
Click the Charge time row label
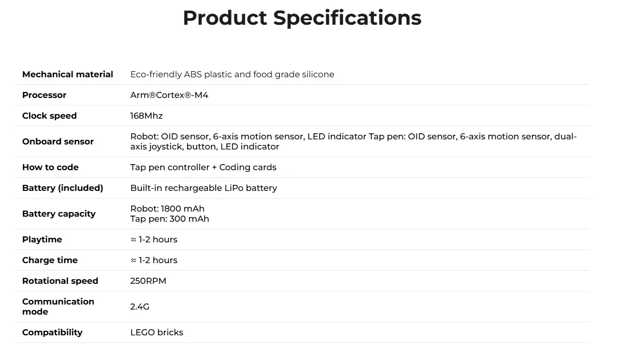(x=50, y=260)
